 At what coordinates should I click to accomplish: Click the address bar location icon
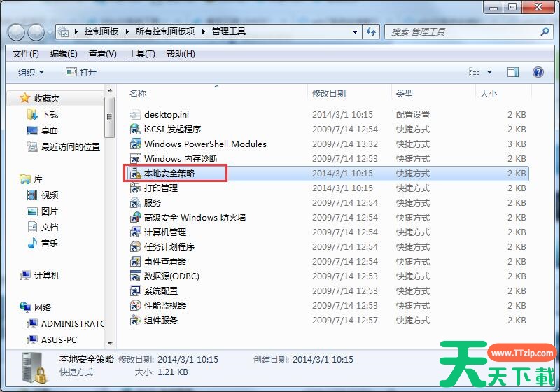click(63, 31)
